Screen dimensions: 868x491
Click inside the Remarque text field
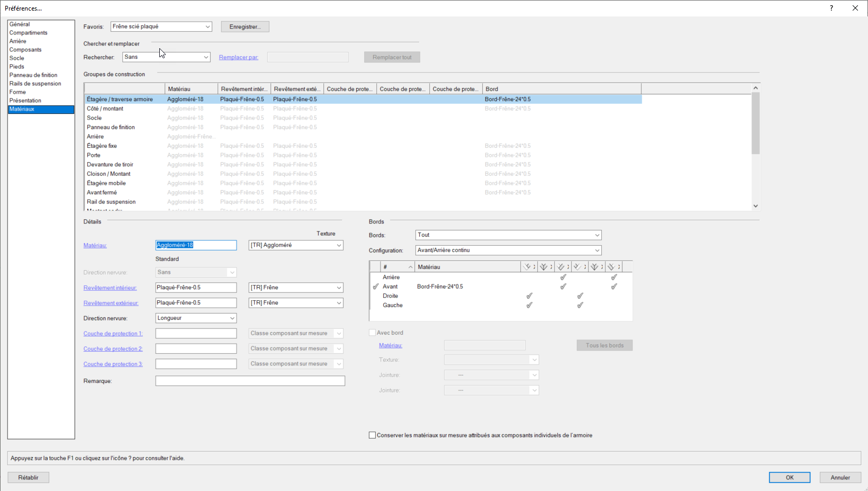(250, 380)
